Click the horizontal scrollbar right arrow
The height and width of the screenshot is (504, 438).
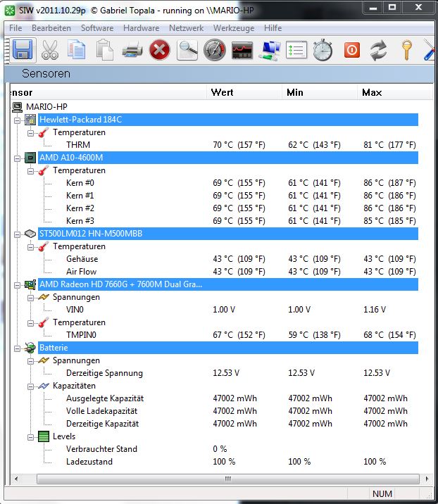click(427, 479)
